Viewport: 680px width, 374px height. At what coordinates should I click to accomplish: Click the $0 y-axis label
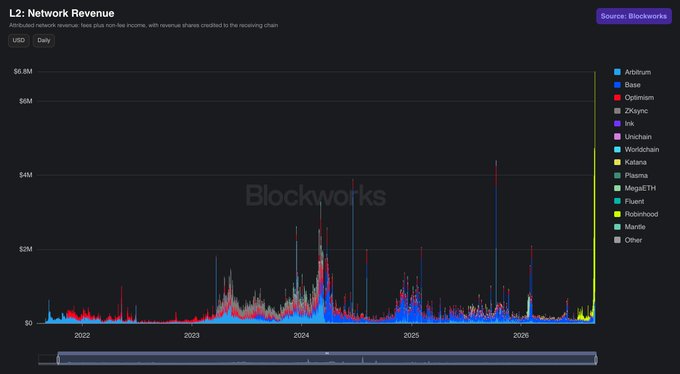[x=28, y=323]
